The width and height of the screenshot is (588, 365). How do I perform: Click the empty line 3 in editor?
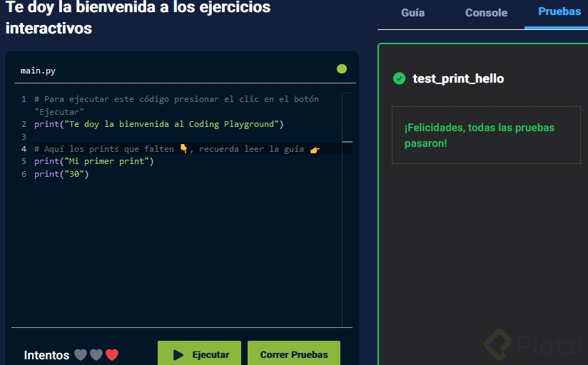click(x=188, y=137)
